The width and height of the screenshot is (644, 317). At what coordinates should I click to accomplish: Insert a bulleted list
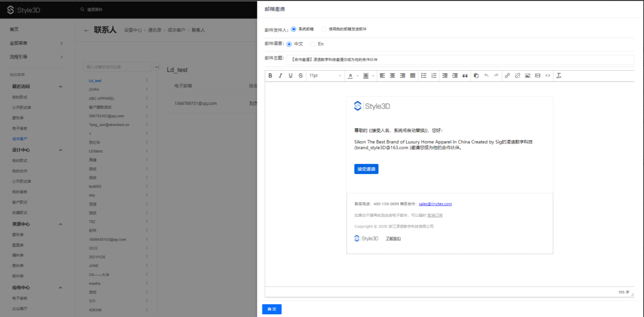423,75
